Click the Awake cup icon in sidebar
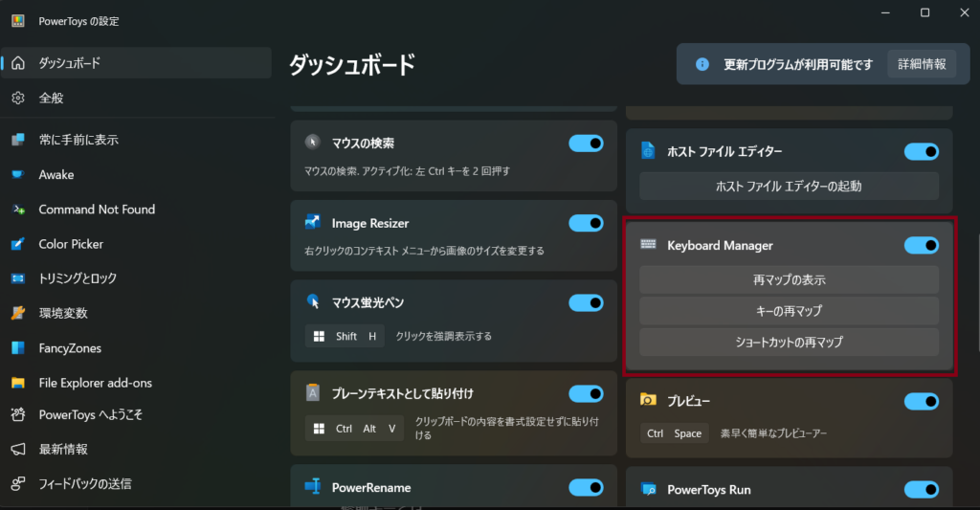This screenshot has height=510, width=980. coord(18,174)
